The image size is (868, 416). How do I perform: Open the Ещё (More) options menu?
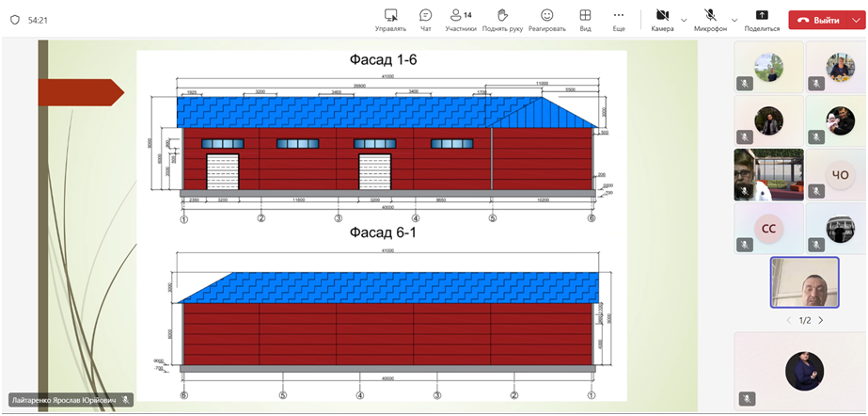click(618, 20)
